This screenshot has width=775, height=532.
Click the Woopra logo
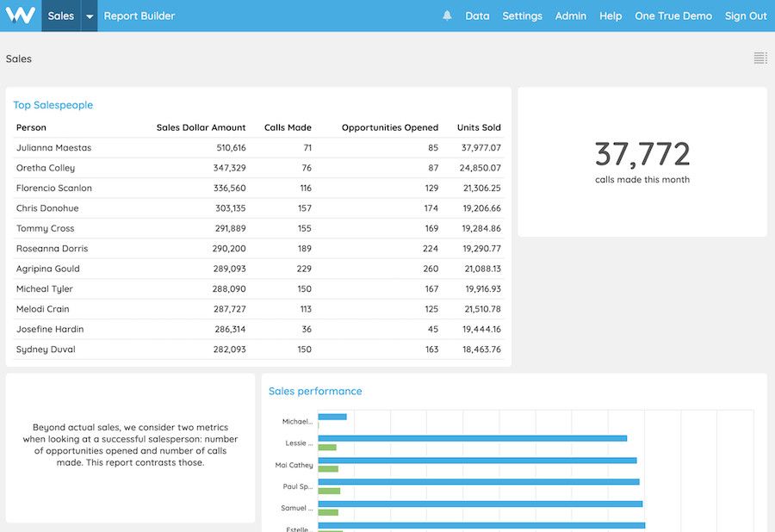click(18, 15)
